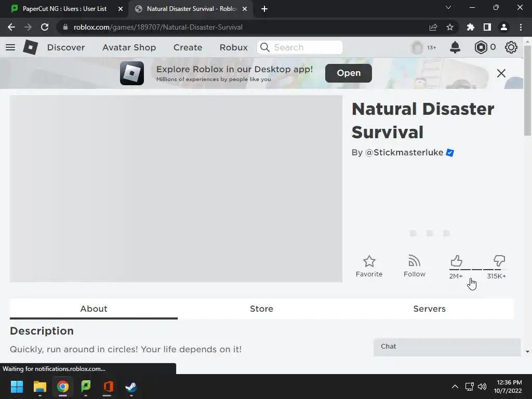Close the PaperCut NG browser tab
Image resolution: width=532 pixels, height=399 pixels.
tap(121, 9)
